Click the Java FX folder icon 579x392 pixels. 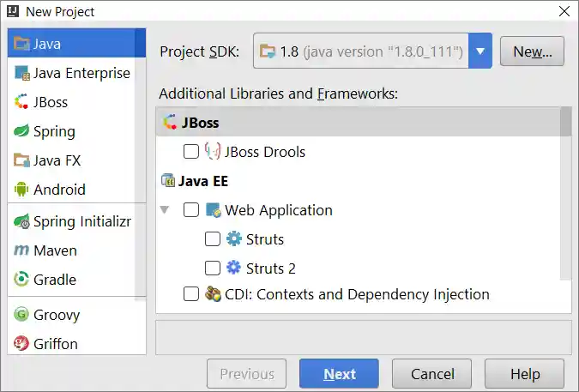point(21,160)
